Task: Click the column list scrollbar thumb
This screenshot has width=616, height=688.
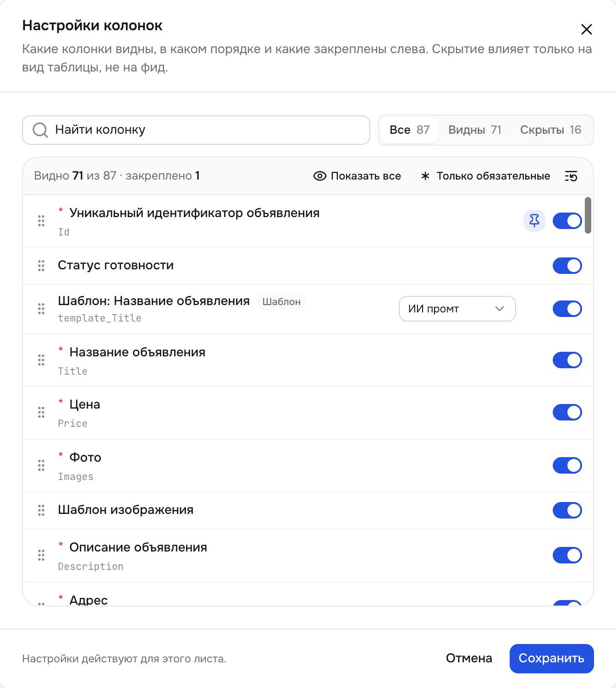Action: point(588,215)
